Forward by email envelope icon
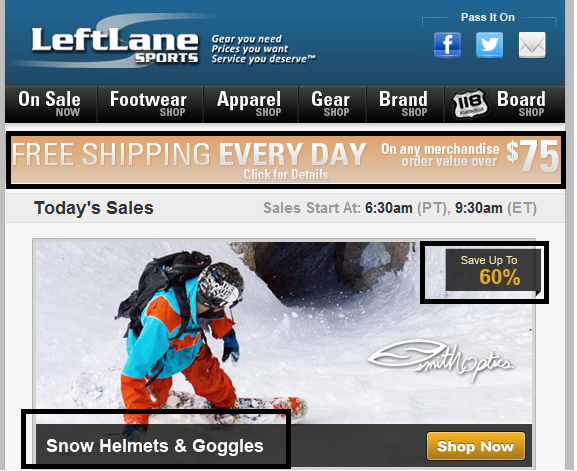The width and height of the screenshot is (577, 471). coord(532,45)
